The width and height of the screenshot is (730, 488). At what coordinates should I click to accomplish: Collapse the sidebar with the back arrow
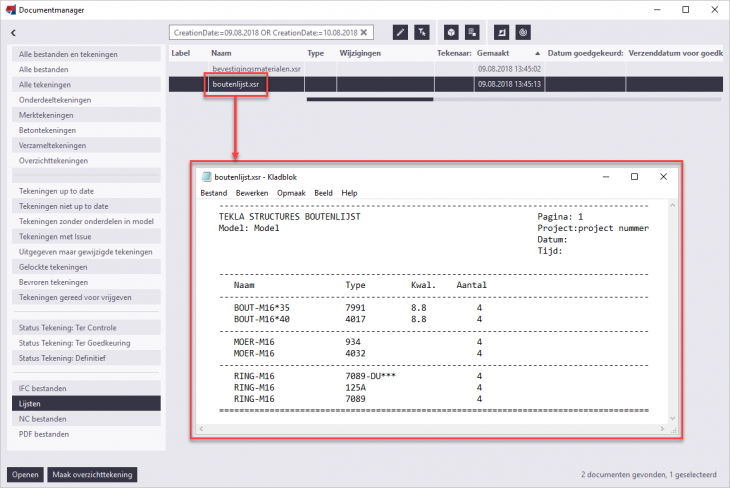13,33
